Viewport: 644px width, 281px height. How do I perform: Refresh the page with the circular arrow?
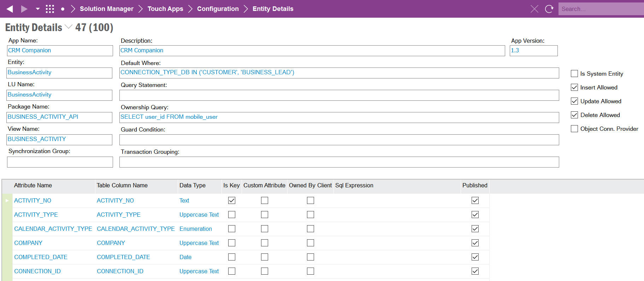[x=549, y=9]
